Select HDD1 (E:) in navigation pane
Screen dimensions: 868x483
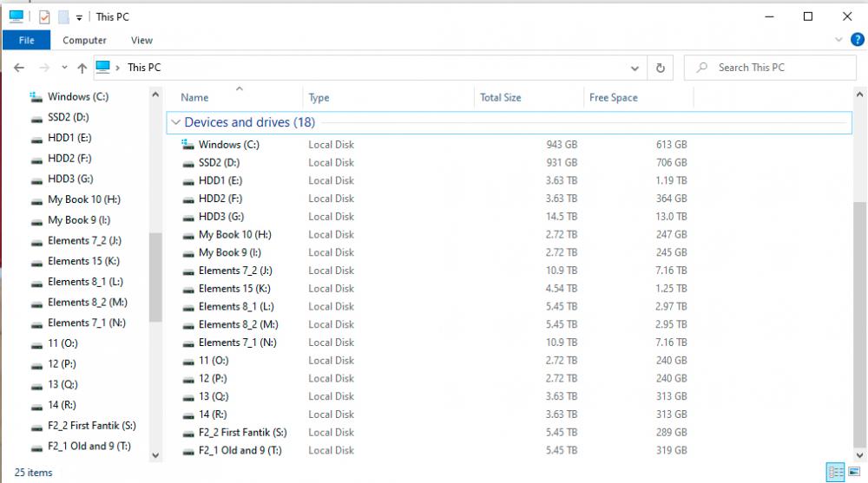[x=69, y=138]
